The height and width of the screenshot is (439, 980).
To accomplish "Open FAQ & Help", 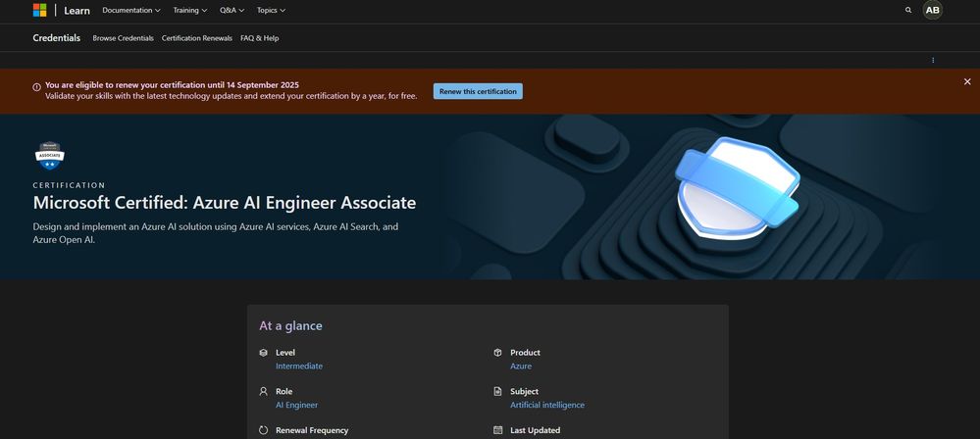I will (259, 38).
